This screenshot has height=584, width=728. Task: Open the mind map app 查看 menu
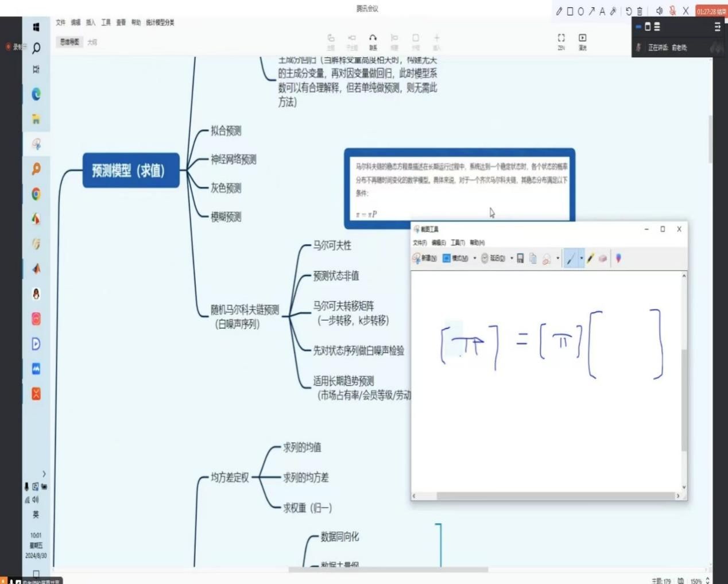click(x=121, y=22)
